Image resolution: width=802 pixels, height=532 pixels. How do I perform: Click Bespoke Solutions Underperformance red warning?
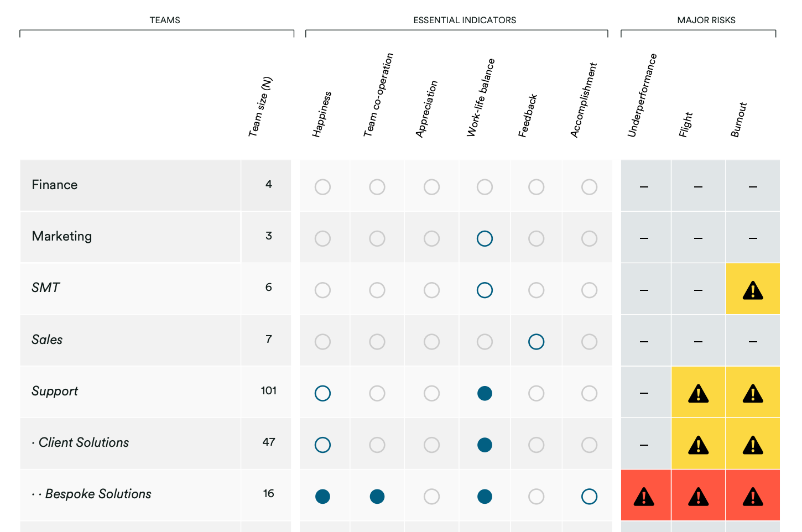[644, 497]
